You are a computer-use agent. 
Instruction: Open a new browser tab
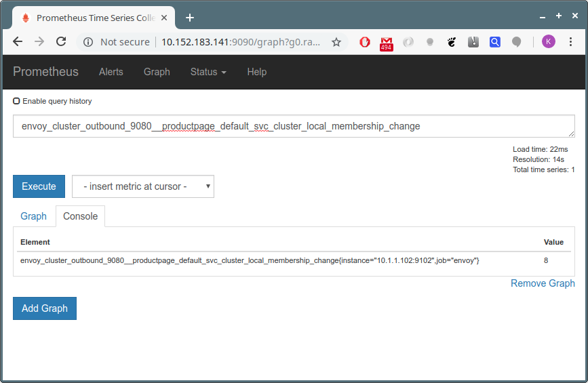(190, 18)
